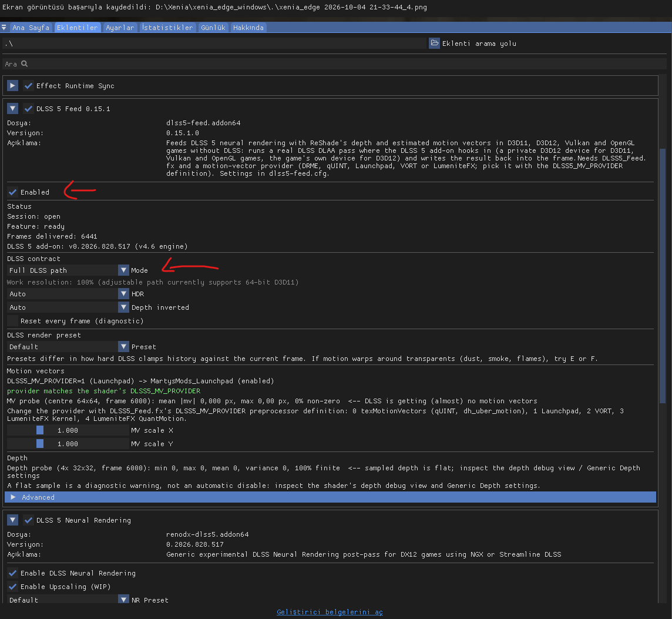Screen dimensions: 672x619
Task: Open the HDR Auto dropdown
Action: (68, 294)
